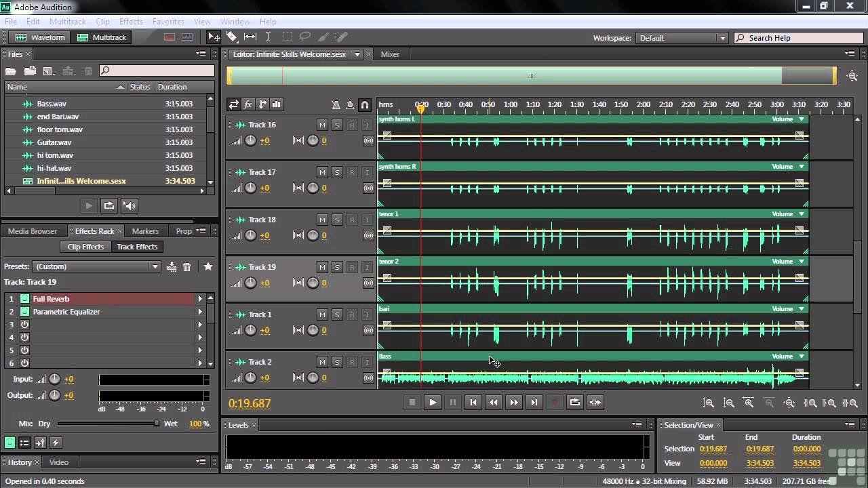Show the Sends section in the editor

[x=262, y=104]
